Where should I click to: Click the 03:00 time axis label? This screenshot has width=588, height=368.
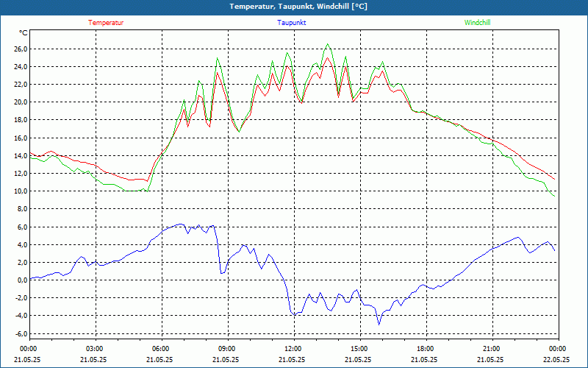[96, 349]
